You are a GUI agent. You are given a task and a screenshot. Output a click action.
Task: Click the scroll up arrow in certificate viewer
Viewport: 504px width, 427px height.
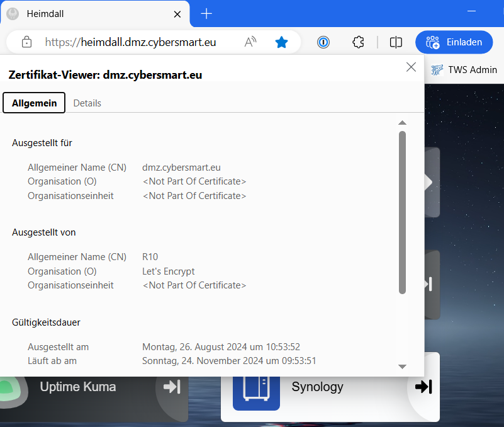[402, 123]
